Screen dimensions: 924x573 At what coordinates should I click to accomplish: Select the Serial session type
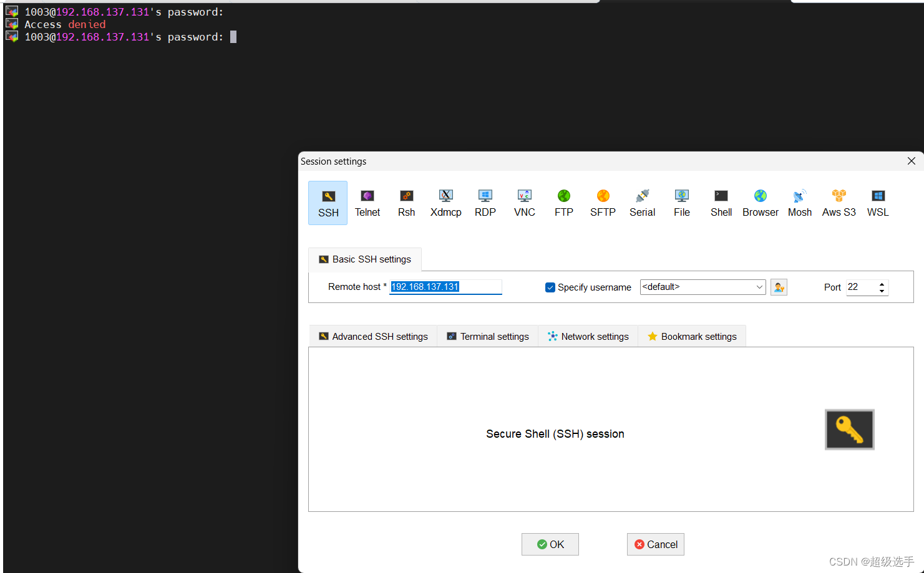[642, 203]
